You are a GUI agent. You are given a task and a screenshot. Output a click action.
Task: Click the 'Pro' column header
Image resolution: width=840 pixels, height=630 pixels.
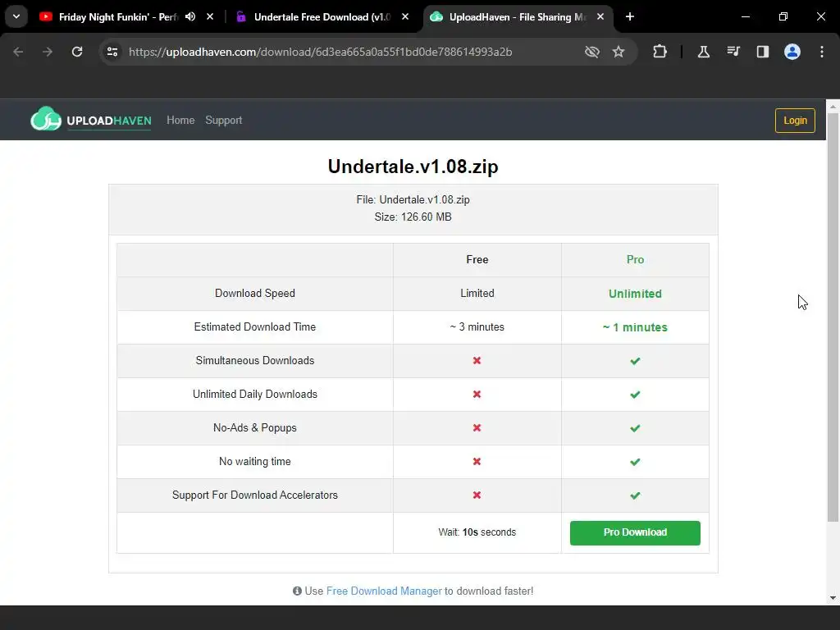pyautogui.click(x=636, y=260)
